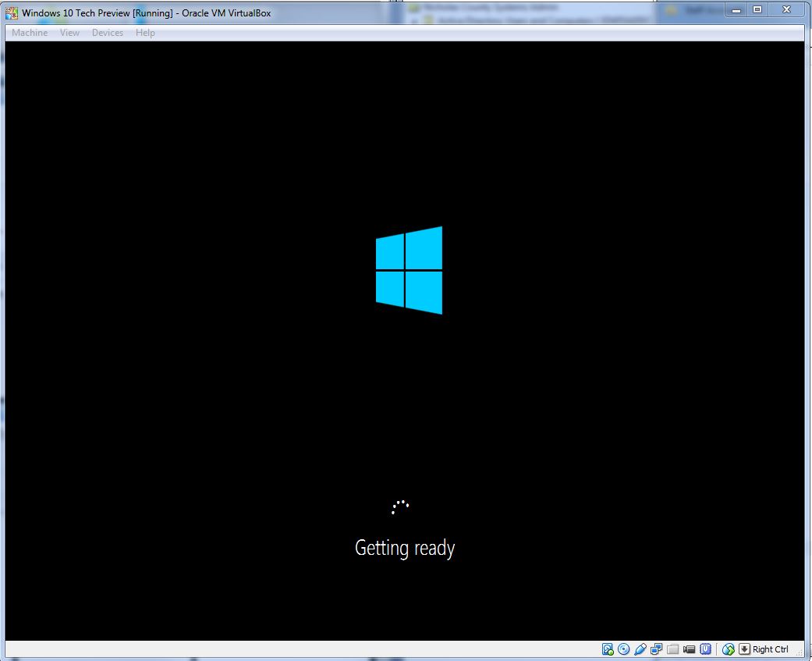Maximize the VirtualBox window
Image resolution: width=812 pixels, height=661 pixels.
coord(757,10)
